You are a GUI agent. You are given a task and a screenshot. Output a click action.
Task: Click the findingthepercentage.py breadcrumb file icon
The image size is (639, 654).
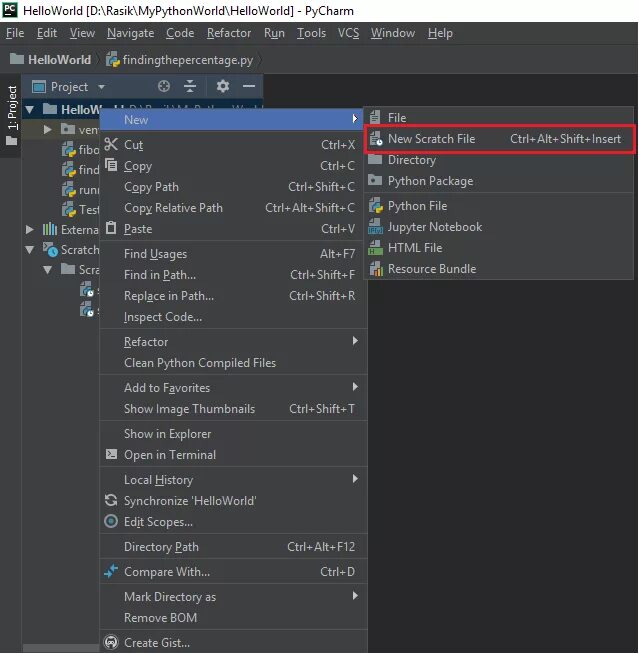click(x=113, y=60)
